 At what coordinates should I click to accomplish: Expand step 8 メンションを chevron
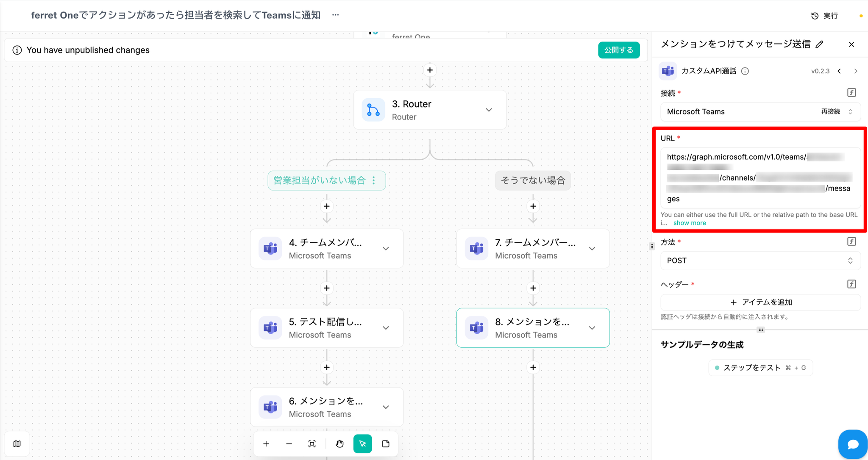tap(592, 328)
